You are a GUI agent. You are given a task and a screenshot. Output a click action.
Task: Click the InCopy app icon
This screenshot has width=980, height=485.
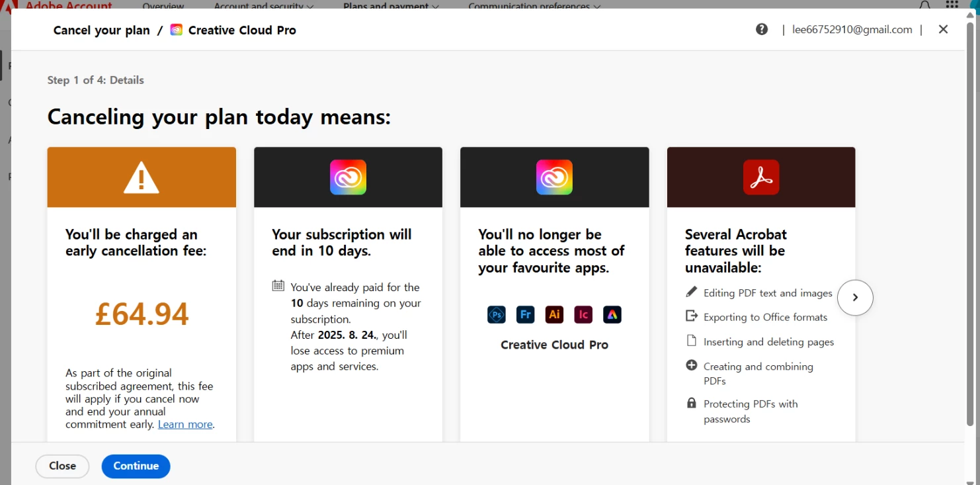click(x=583, y=314)
